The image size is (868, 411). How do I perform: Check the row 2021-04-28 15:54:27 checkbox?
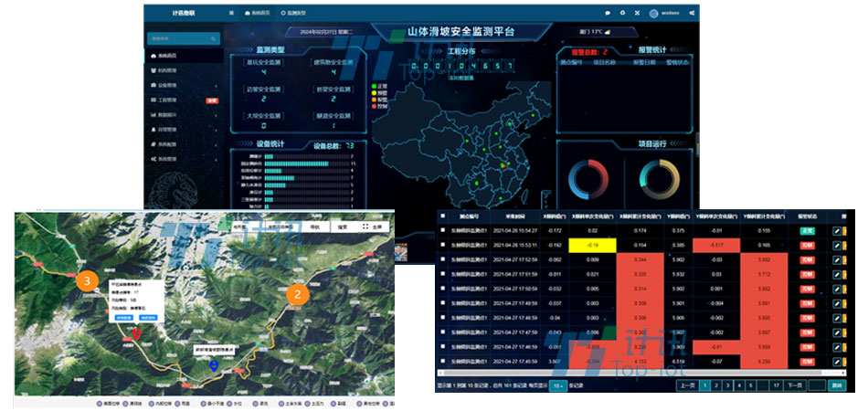pos(441,231)
